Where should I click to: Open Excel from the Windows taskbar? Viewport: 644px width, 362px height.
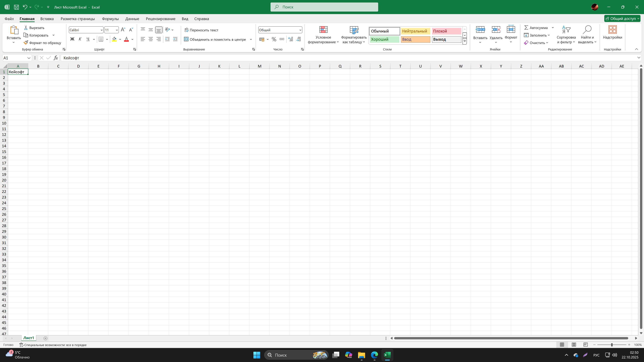[x=387, y=355]
